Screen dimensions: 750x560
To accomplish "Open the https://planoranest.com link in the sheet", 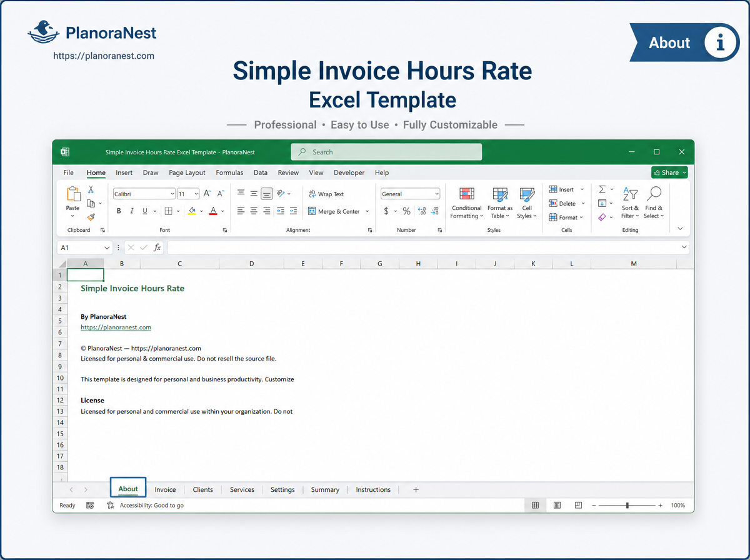I will tap(116, 327).
